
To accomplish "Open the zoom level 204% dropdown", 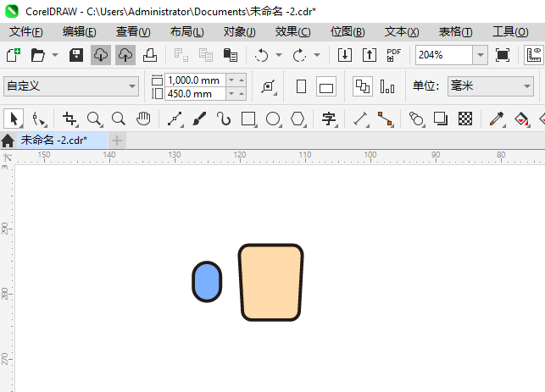I will click(x=480, y=55).
